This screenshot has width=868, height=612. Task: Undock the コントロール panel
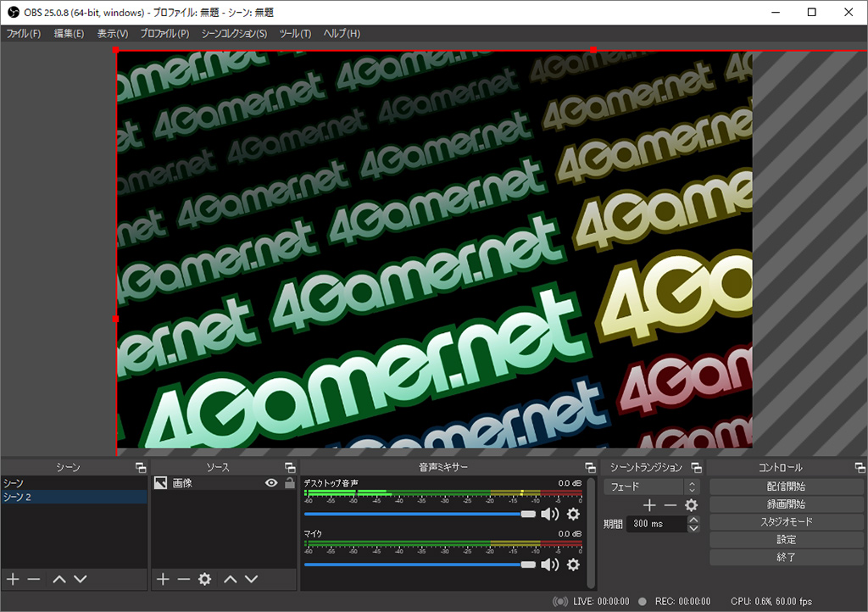tap(860, 468)
